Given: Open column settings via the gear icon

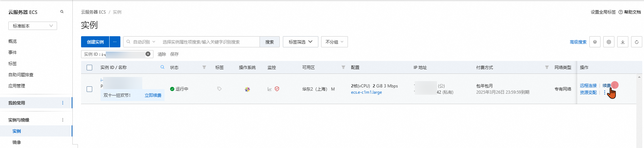Looking at the screenshot, I should coord(609,42).
